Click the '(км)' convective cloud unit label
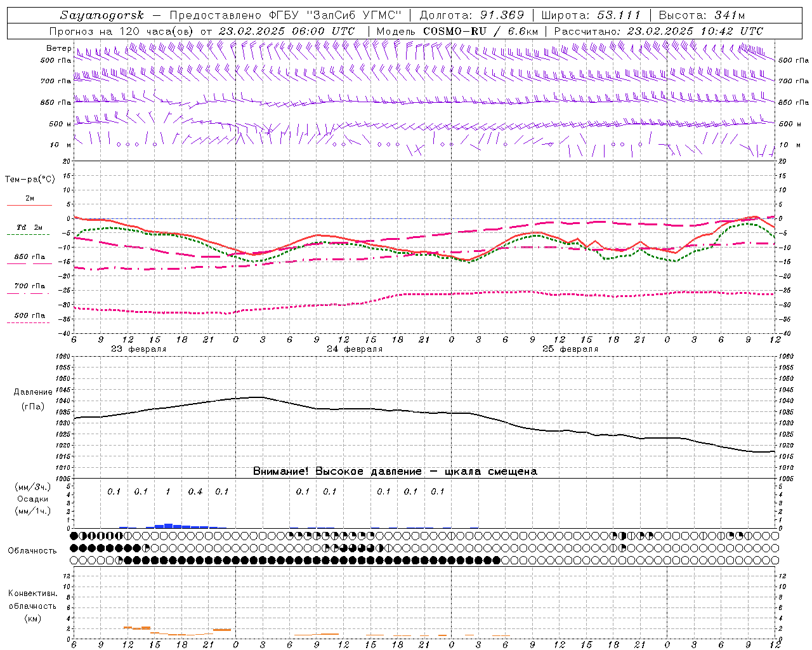Screen dimensions: 812x650 point(33,618)
